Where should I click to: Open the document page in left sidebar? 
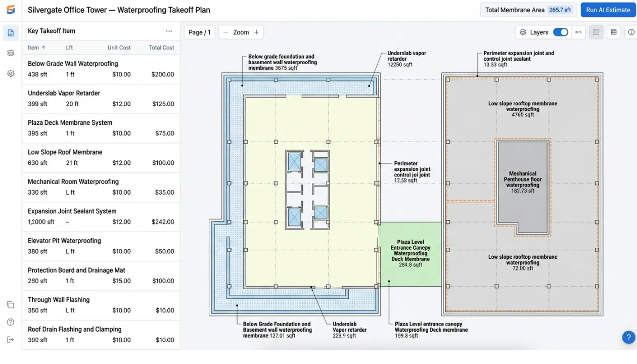pos(11,33)
